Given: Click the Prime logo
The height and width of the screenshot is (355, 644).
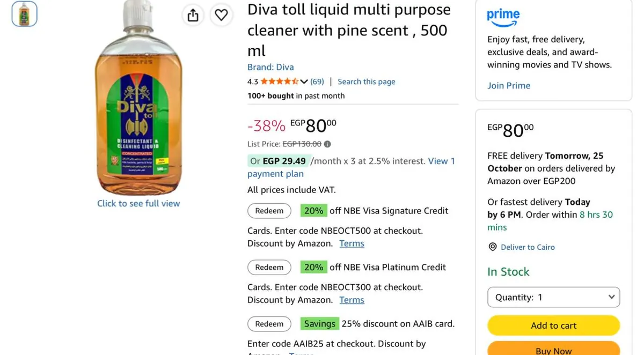Looking at the screenshot, I should click(x=503, y=17).
